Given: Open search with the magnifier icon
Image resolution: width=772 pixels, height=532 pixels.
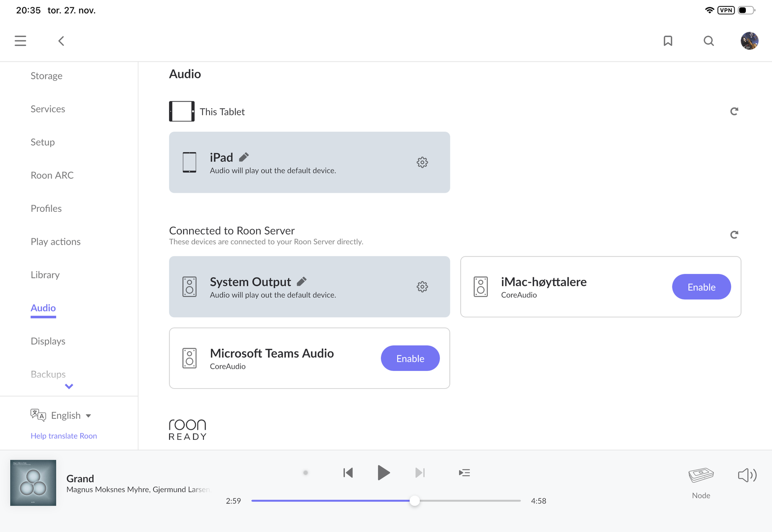Looking at the screenshot, I should tap(708, 41).
